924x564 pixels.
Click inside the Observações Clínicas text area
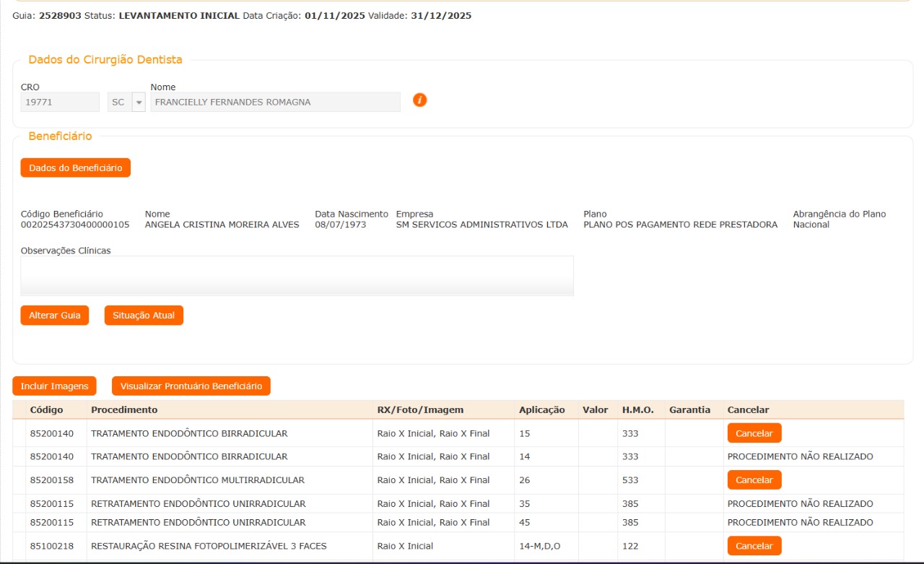pos(297,275)
